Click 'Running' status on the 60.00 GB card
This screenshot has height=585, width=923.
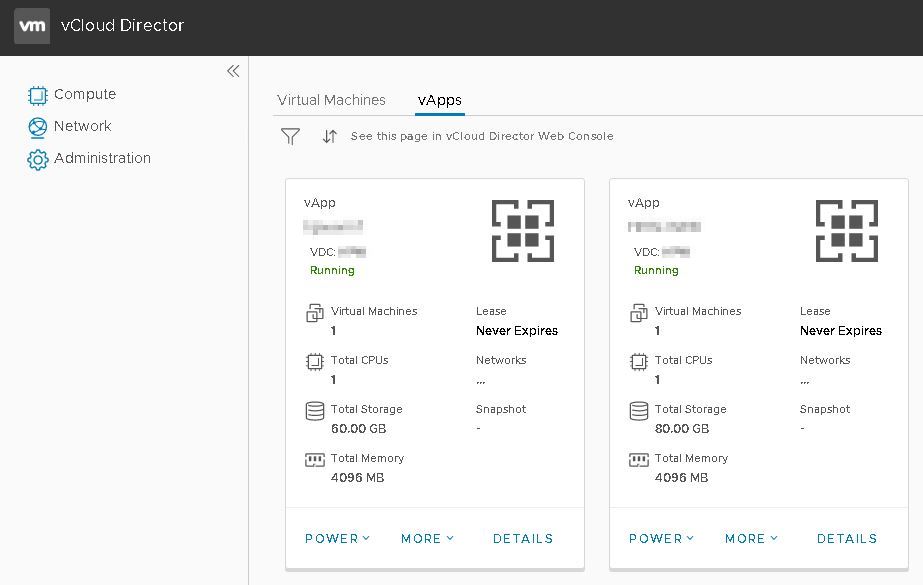pos(332,270)
